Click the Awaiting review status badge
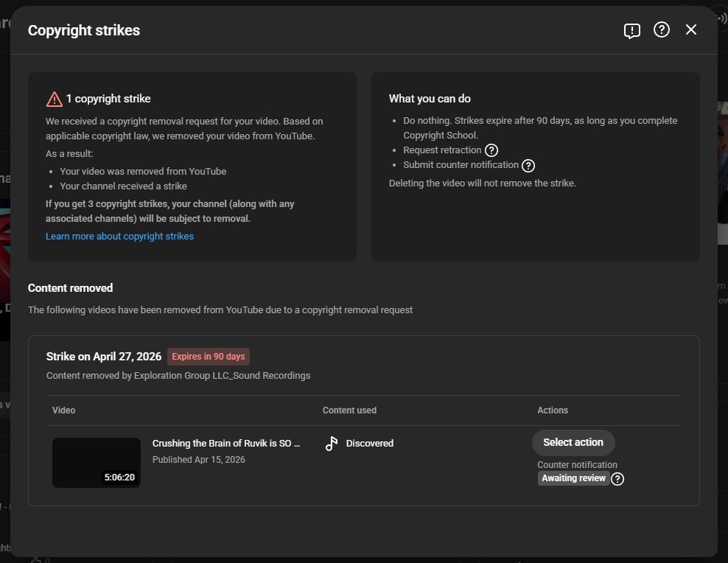Viewport: 728px width, 563px height. coord(573,478)
